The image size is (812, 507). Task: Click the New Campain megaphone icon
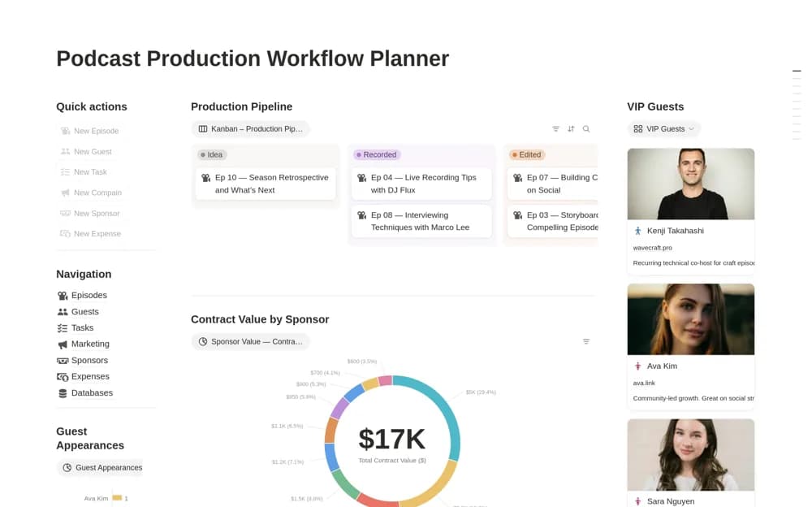click(x=65, y=193)
